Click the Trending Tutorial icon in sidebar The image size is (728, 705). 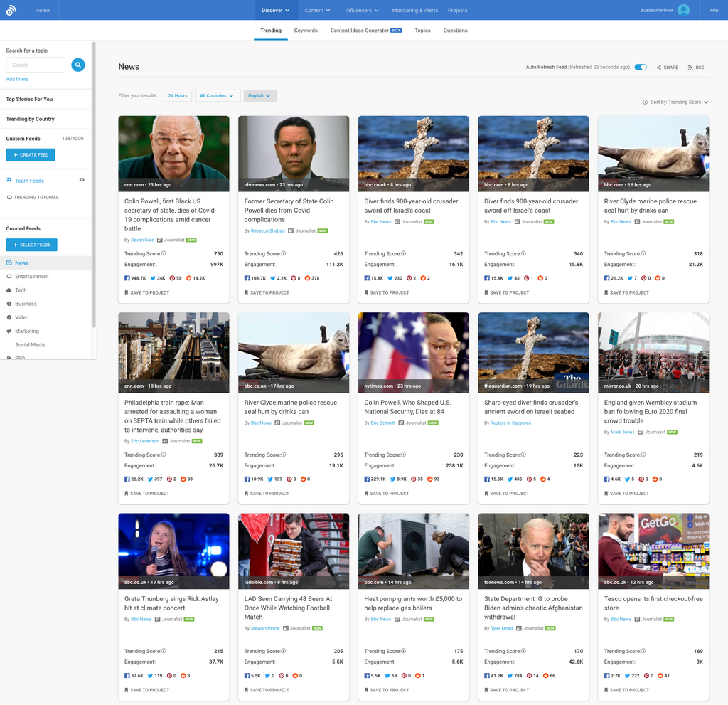(9, 198)
